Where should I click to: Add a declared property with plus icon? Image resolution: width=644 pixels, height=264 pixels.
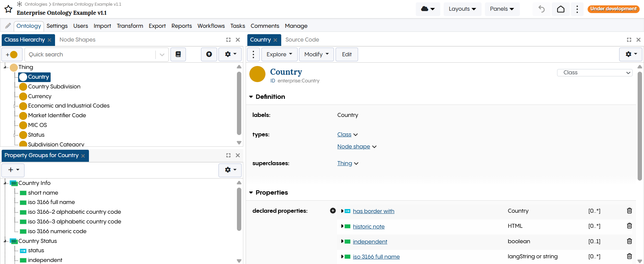pos(333,211)
